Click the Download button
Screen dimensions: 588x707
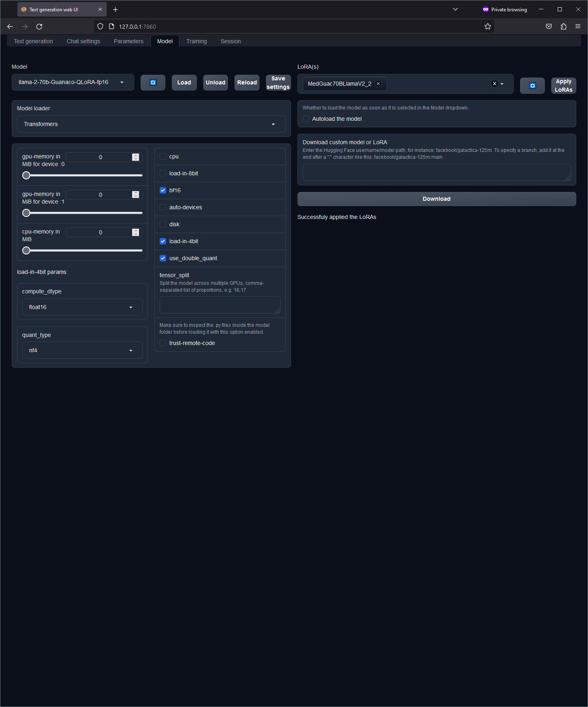tap(436, 199)
